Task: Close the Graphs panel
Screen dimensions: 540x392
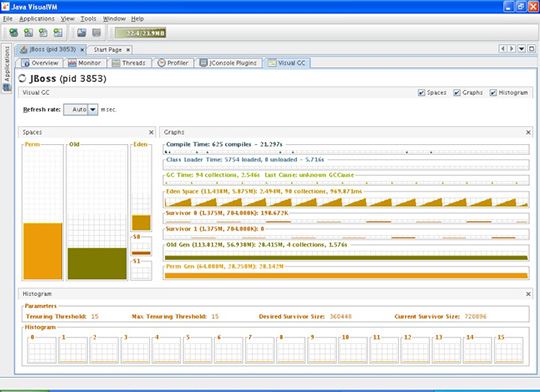Action: tap(529, 132)
